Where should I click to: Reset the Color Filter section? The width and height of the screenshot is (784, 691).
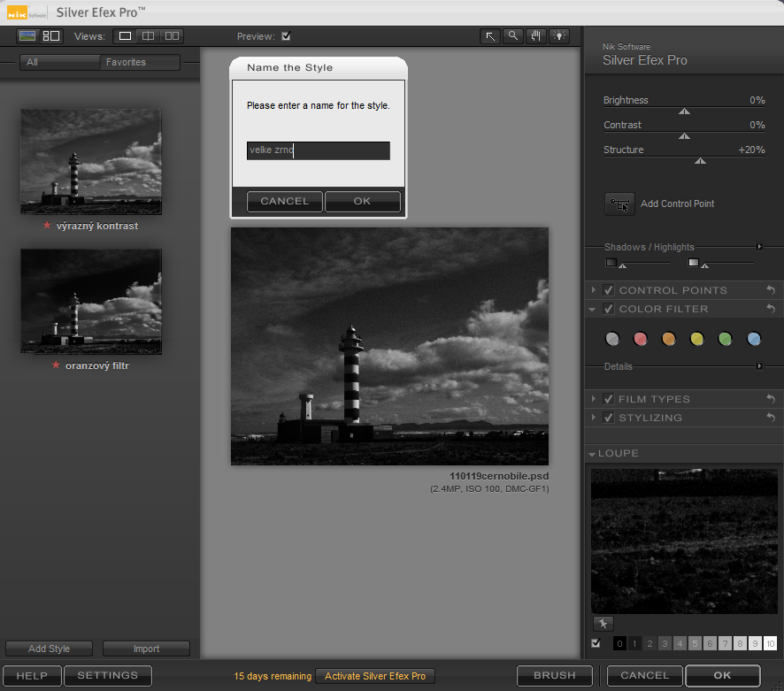[x=771, y=309]
